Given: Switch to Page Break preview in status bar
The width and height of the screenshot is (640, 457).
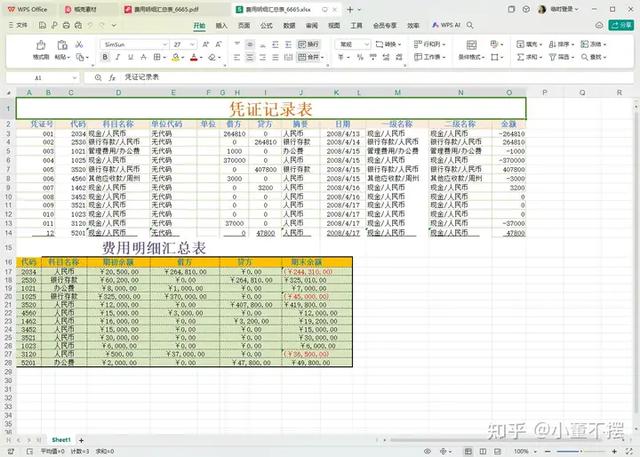Looking at the screenshot, I should pyautogui.click(x=498, y=451).
